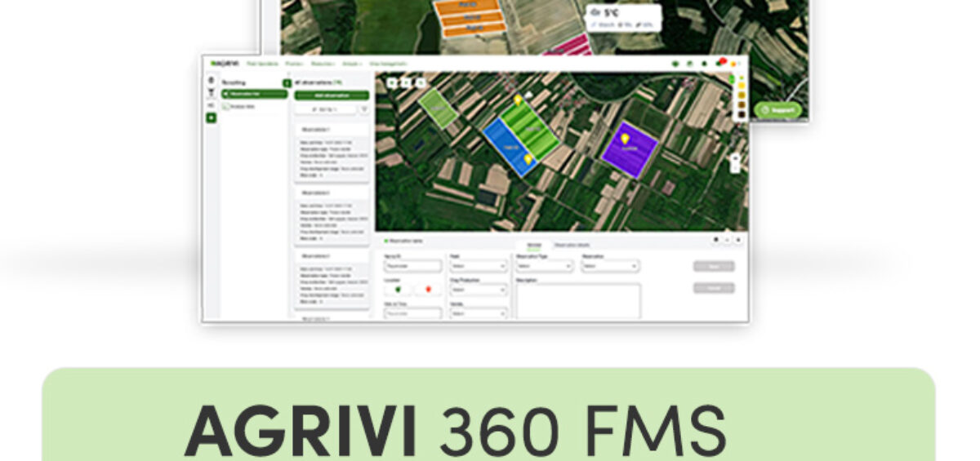Click inside the Description text area
Image resolution: width=980 pixels, height=461 pixels.
[579, 301]
